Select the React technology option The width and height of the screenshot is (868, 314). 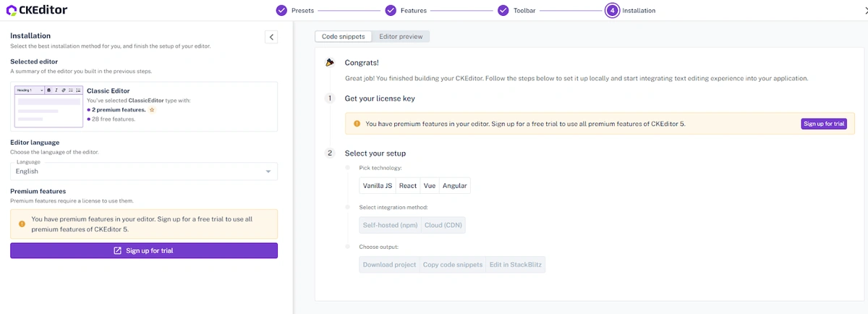tap(408, 186)
